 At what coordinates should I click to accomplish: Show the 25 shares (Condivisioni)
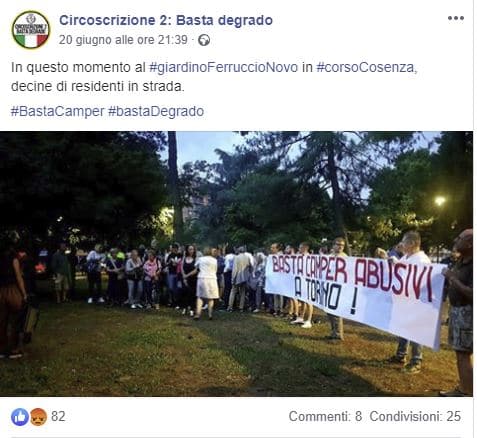[415, 416]
